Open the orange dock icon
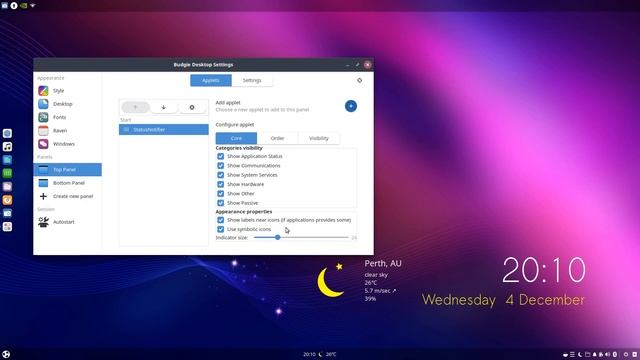640x360 pixels. point(7,200)
